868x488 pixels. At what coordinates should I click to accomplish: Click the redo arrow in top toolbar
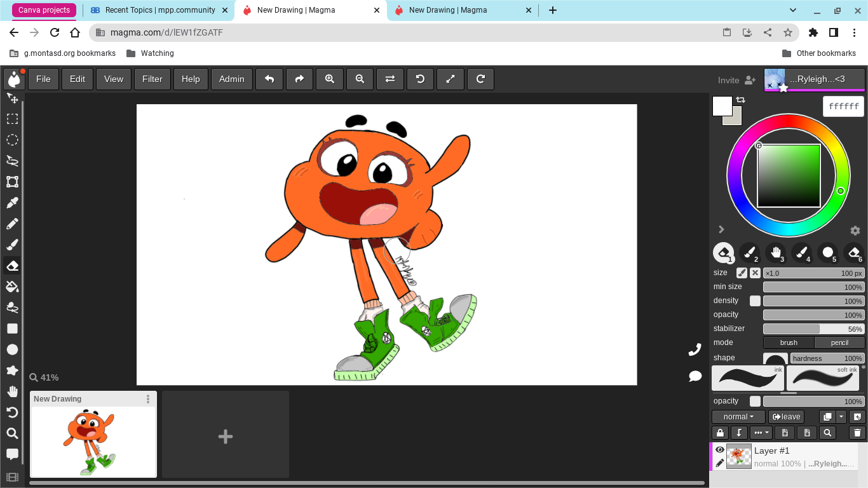[x=299, y=79]
